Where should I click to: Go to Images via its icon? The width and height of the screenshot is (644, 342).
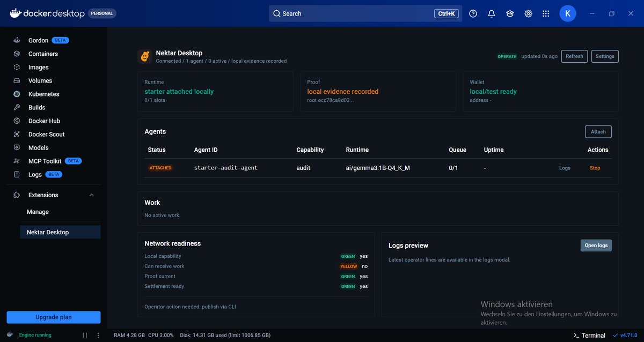[17, 67]
